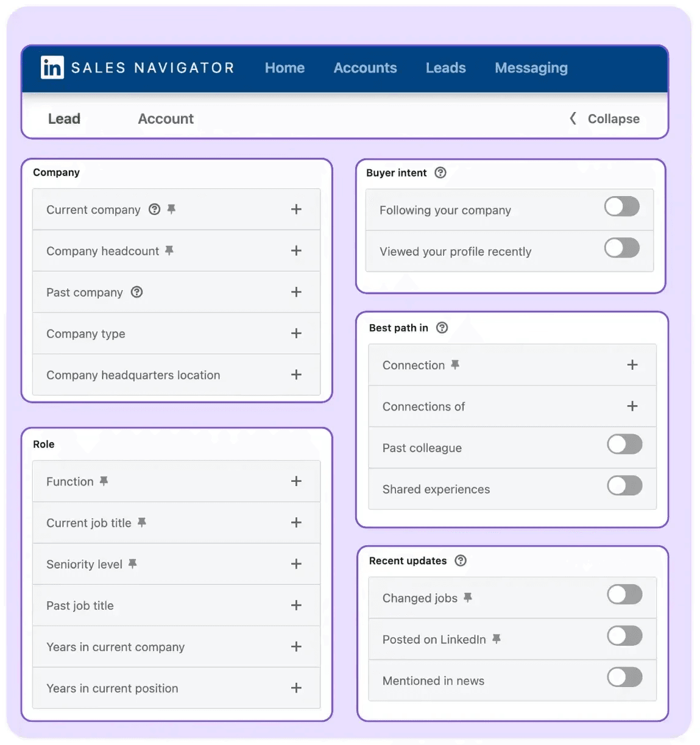Click Following your company label
The image size is (700, 745).
[445, 210]
